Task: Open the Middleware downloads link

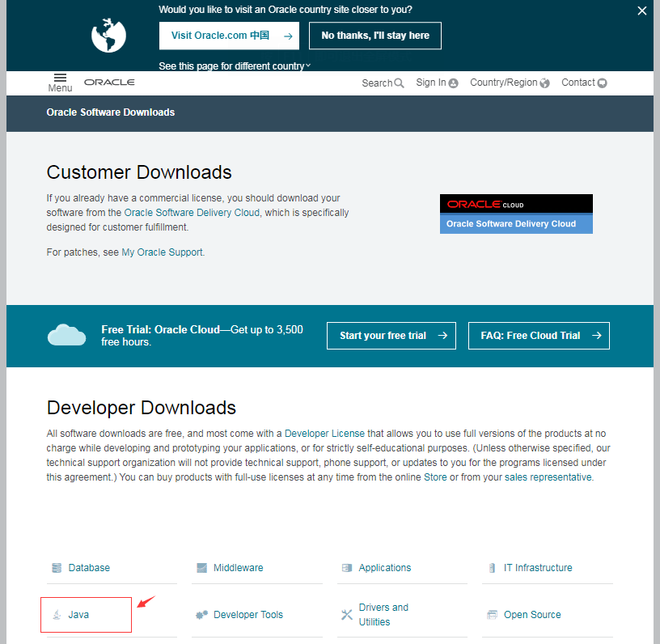Action: tap(239, 568)
